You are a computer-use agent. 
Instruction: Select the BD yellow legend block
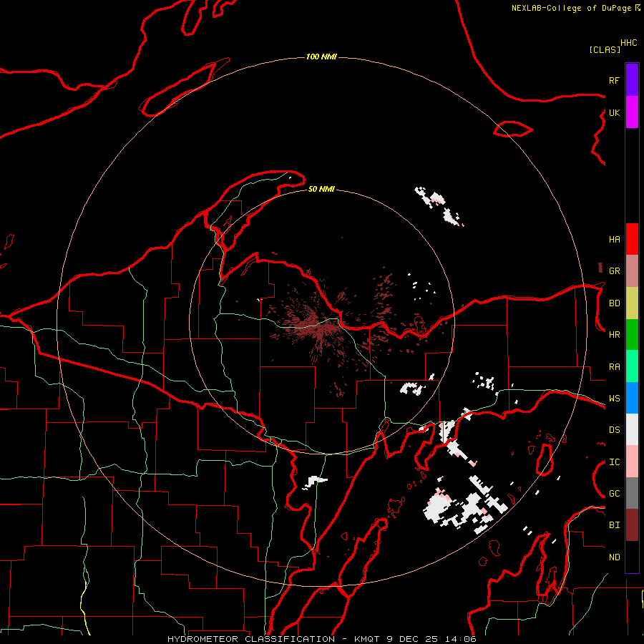pyautogui.click(x=632, y=303)
